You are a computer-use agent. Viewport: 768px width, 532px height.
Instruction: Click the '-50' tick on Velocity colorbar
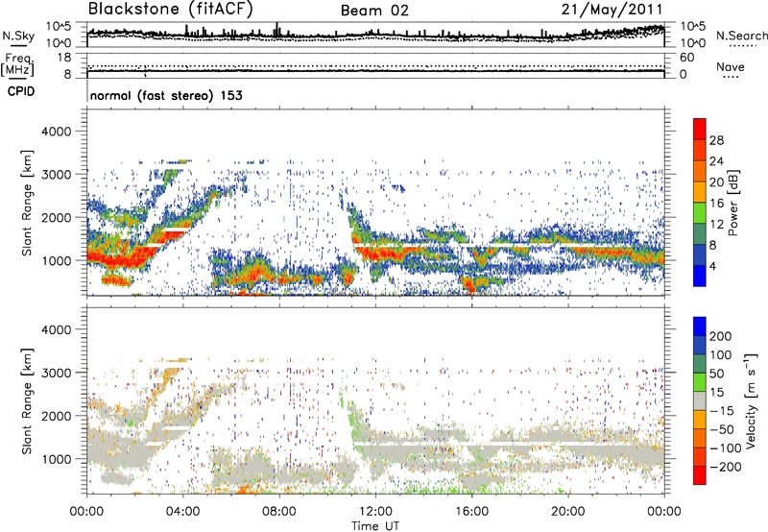tap(722, 429)
